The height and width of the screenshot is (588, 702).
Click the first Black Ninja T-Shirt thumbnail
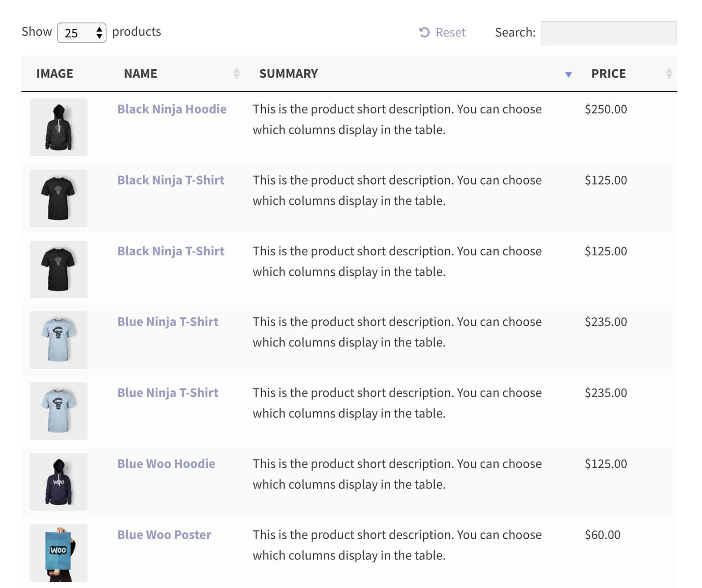58,199
